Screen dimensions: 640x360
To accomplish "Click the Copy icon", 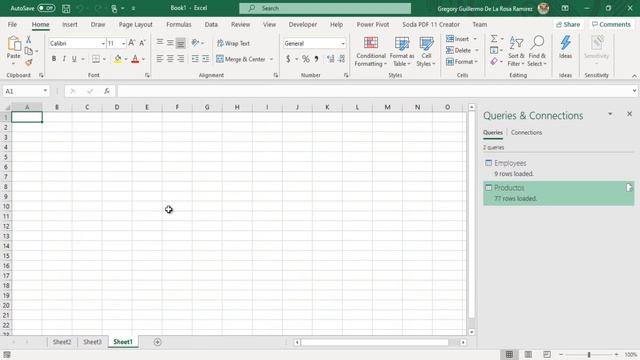I will (29, 51).
